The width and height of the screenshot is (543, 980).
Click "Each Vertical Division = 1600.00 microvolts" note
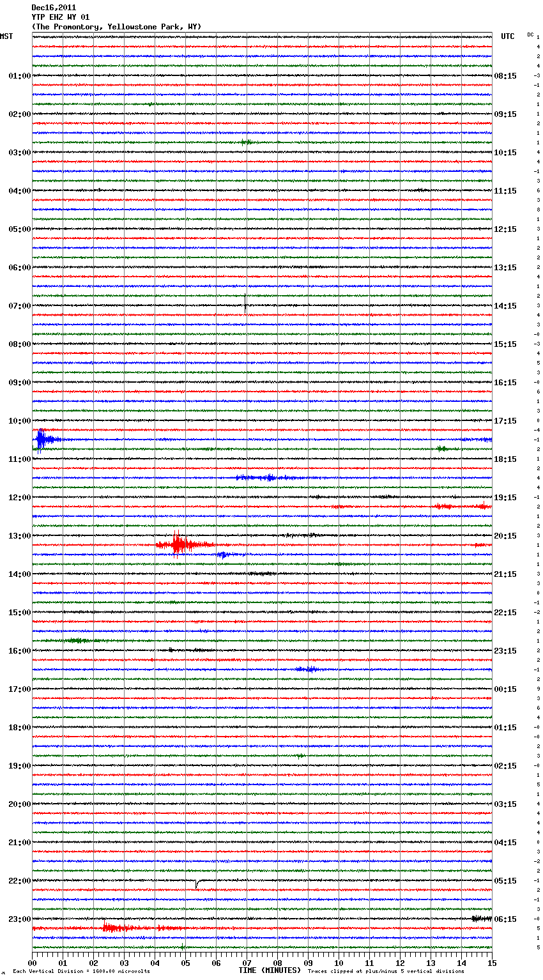point(82,972)
